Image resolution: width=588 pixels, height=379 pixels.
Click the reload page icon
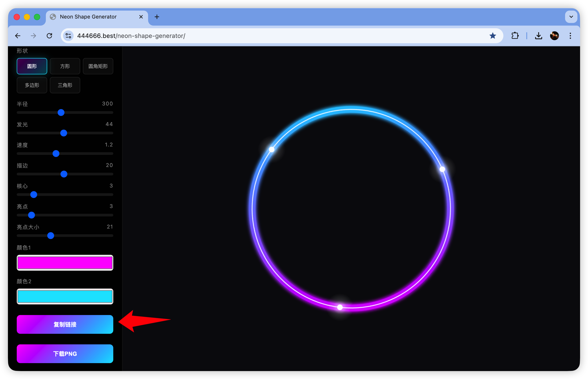49,36
